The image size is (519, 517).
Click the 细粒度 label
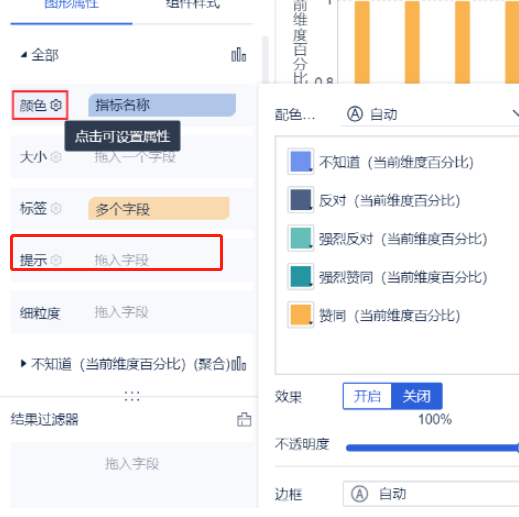coord(40,313)
